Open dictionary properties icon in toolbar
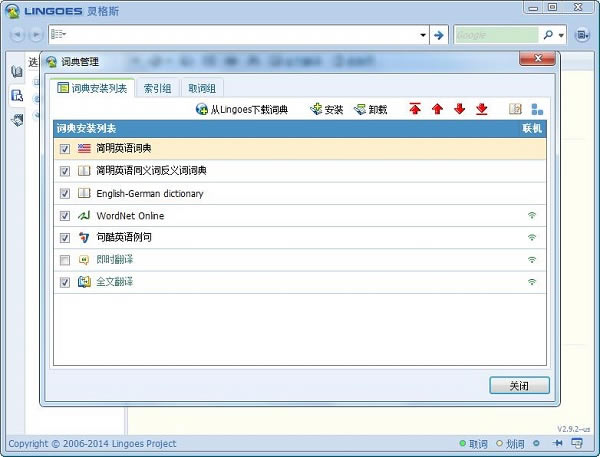Screen dimensions: 600x457 (x=515, y=109)
